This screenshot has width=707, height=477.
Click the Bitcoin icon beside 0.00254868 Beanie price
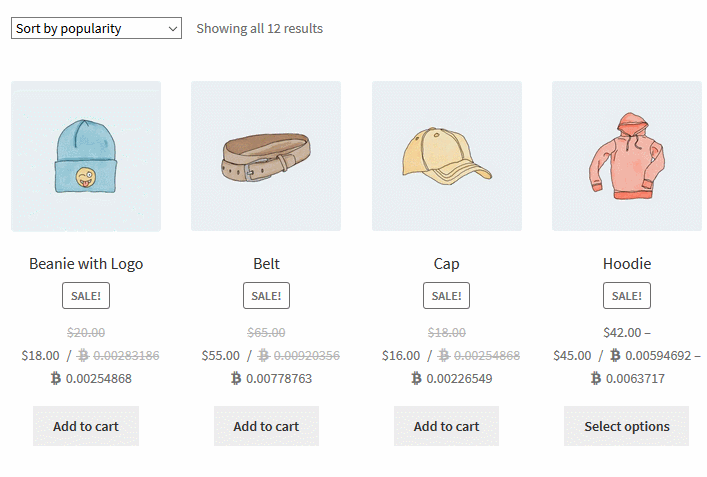pyautogui.click(x=55, y=378)
